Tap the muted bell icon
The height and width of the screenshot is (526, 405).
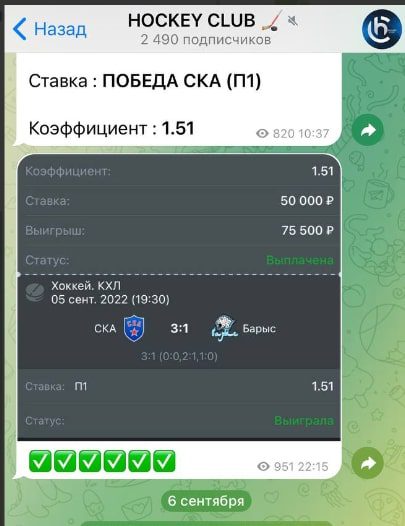[293, 21]
